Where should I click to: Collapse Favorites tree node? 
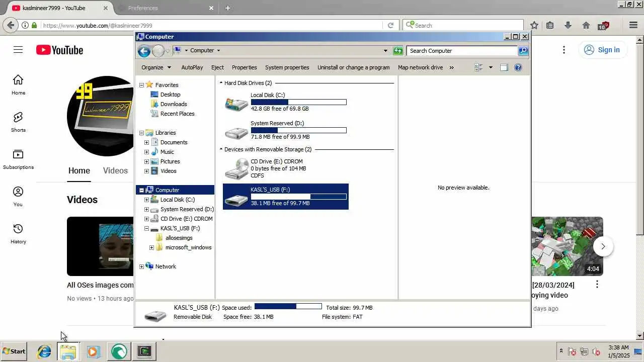[141, 85]
